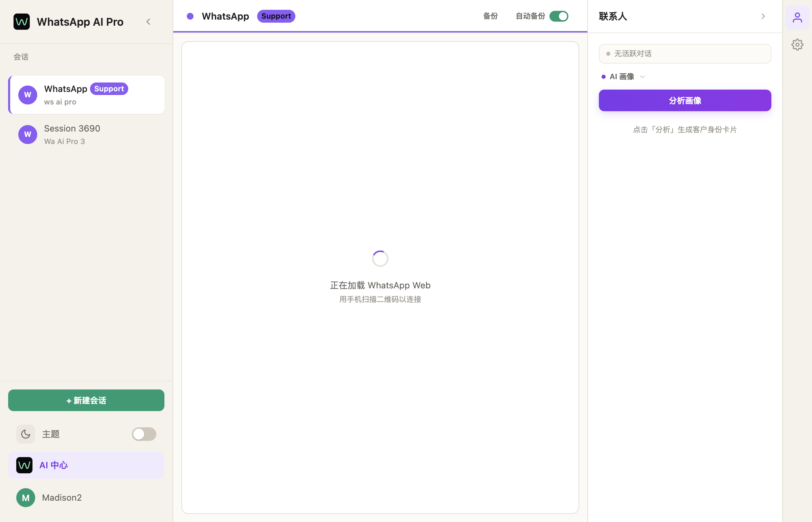Click the Support badge in header
The height and width of the screenshot is (522, 812).
click(276, 16)
